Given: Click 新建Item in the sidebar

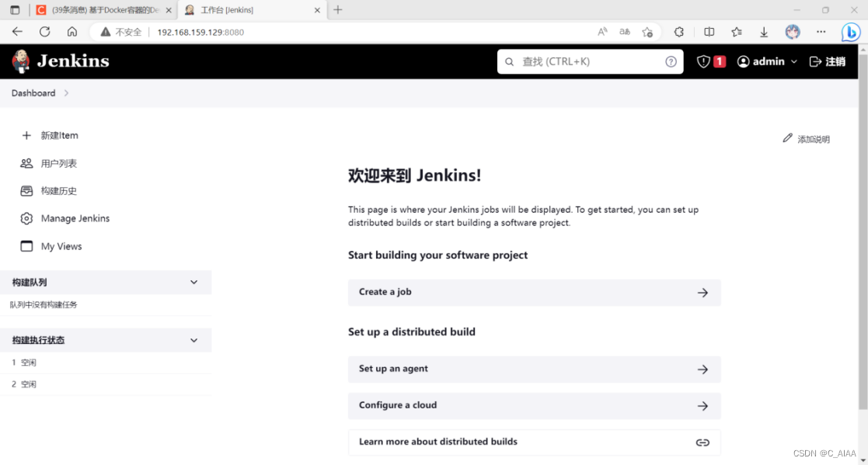Looking at the screenshot, I should [59, 136].
